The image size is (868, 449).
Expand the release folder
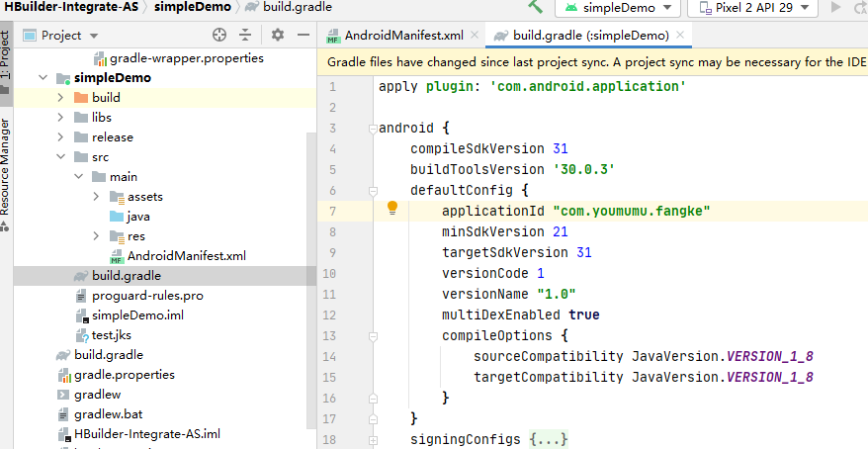[x=61, y=137]
